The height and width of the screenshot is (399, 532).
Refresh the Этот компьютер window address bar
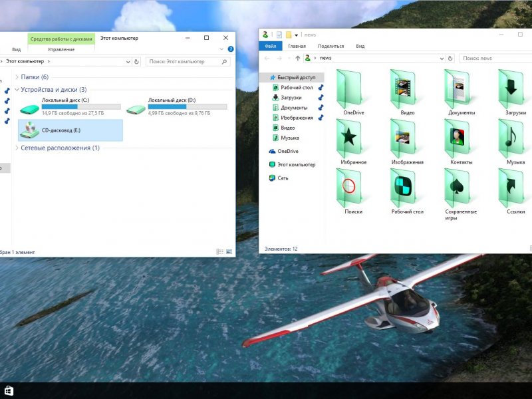136,62
